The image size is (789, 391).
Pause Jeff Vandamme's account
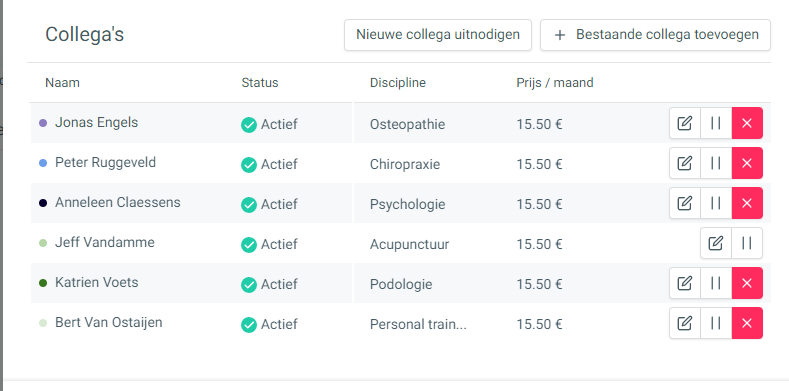point(747,243)
